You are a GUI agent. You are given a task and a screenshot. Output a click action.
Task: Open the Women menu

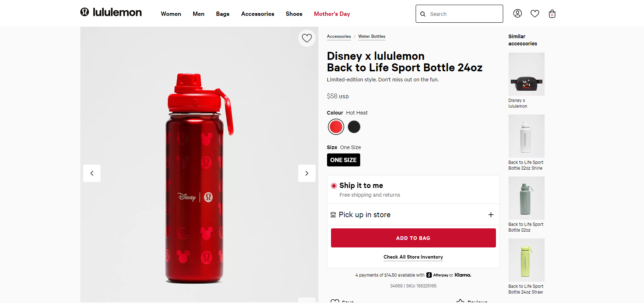pos(171,14)
